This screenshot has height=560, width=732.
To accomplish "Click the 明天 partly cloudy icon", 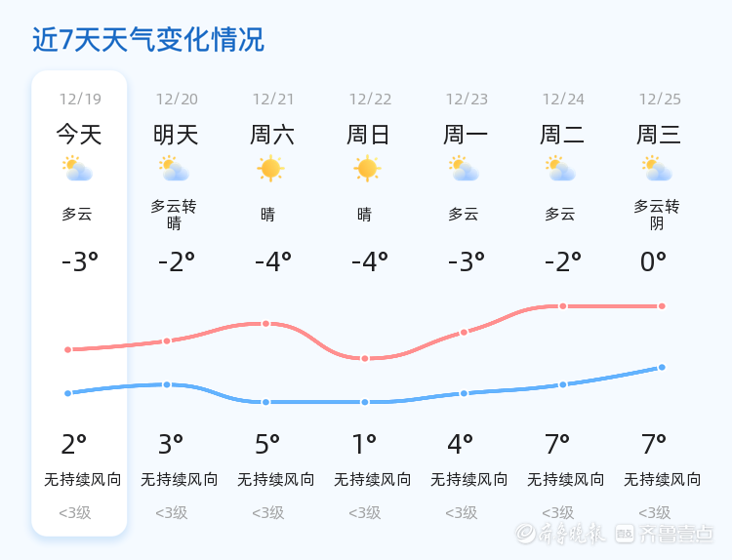I will (174, 169).
